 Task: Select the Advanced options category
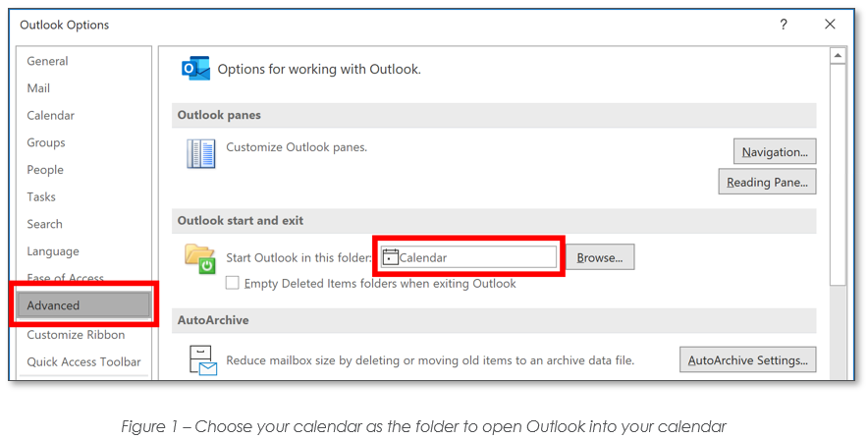point(83,305)
